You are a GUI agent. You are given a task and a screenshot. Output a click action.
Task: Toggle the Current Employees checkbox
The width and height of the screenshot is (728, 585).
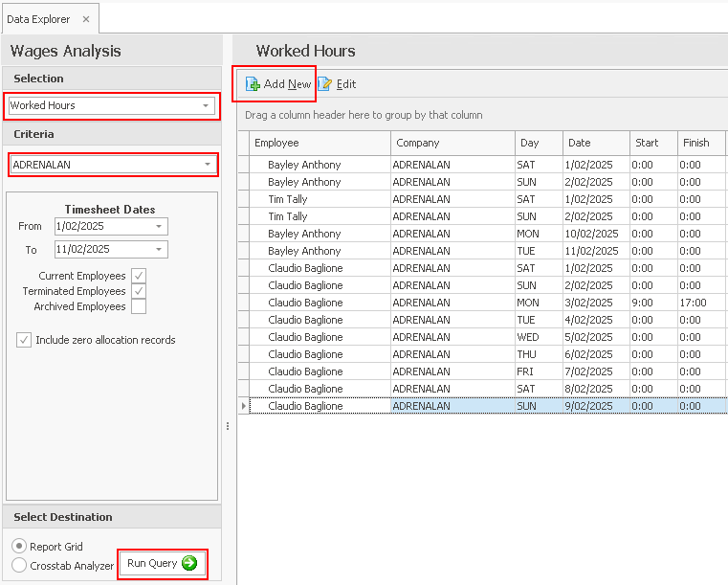tap(139, 276)
